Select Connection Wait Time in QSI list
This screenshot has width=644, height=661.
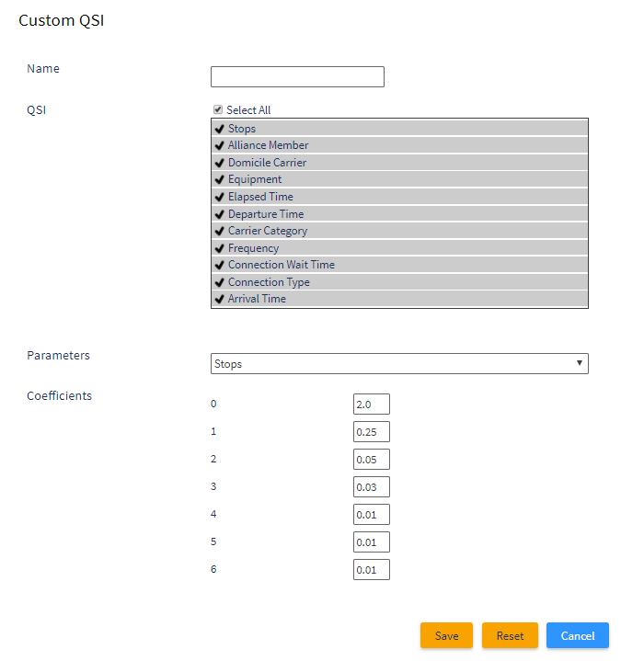[x=399, y=265]
